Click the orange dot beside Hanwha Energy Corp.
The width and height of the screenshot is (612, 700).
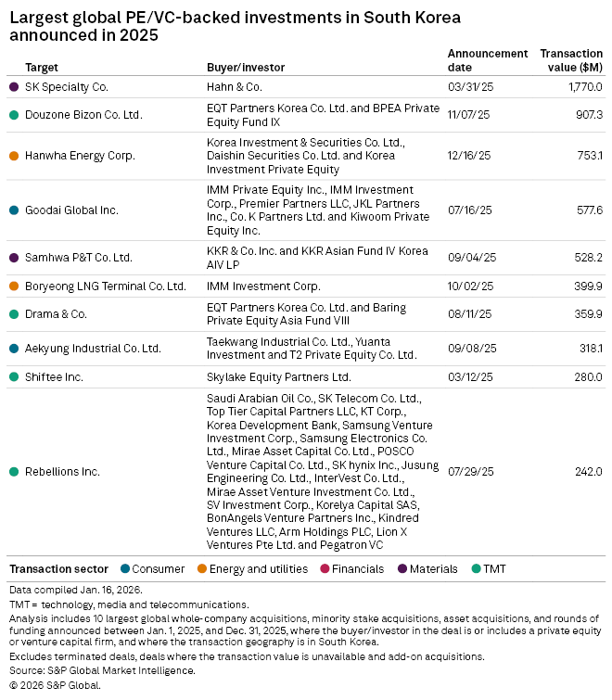pyautogui.click(x=13, y=155)
